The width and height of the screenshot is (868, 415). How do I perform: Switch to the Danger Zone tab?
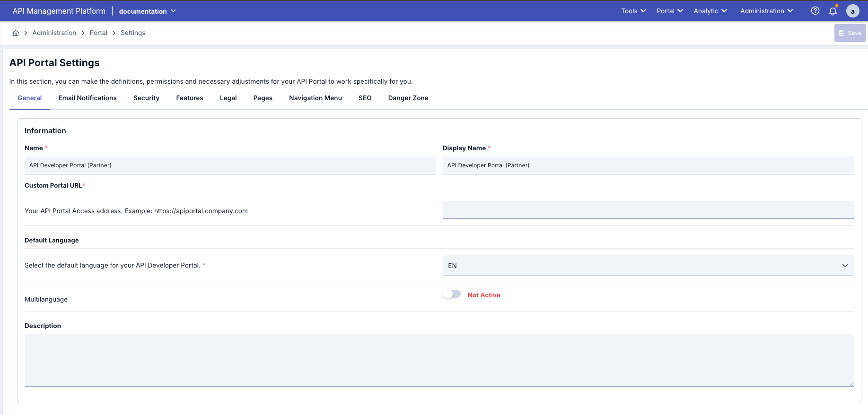coord(408,98)
